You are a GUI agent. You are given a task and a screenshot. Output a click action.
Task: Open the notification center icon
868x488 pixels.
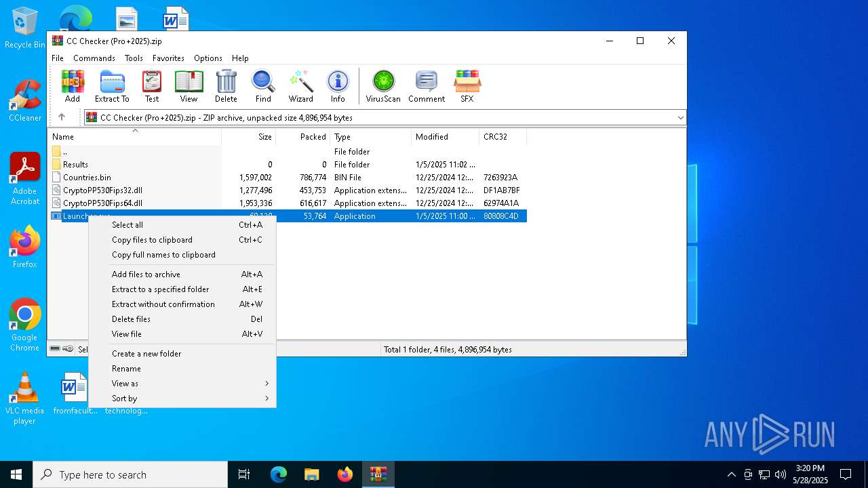tap(846, 474)
